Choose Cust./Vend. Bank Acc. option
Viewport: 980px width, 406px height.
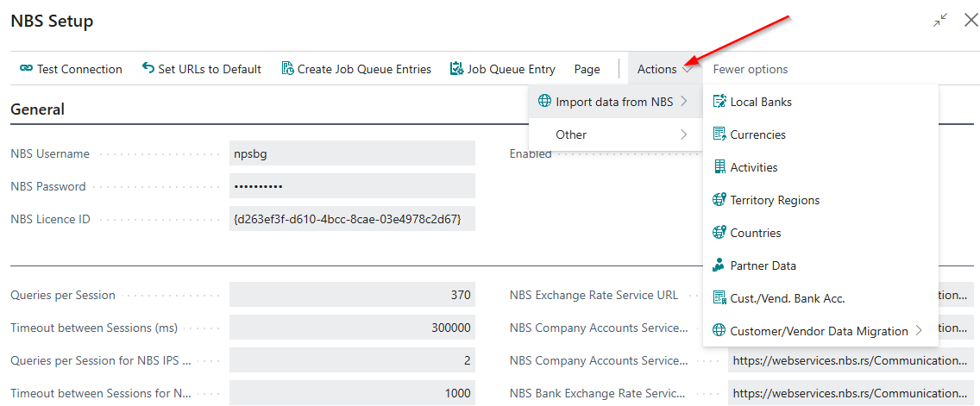(x=787, y=298)
